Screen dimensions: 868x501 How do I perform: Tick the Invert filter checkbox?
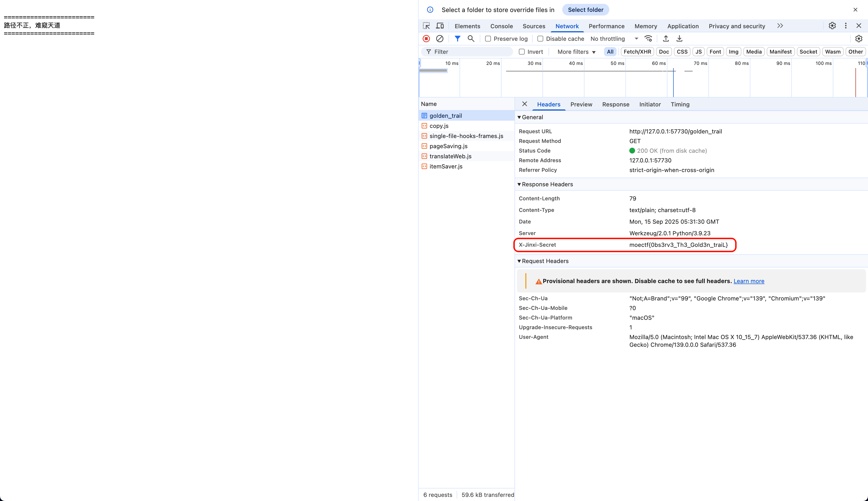[x=522, y=52]
